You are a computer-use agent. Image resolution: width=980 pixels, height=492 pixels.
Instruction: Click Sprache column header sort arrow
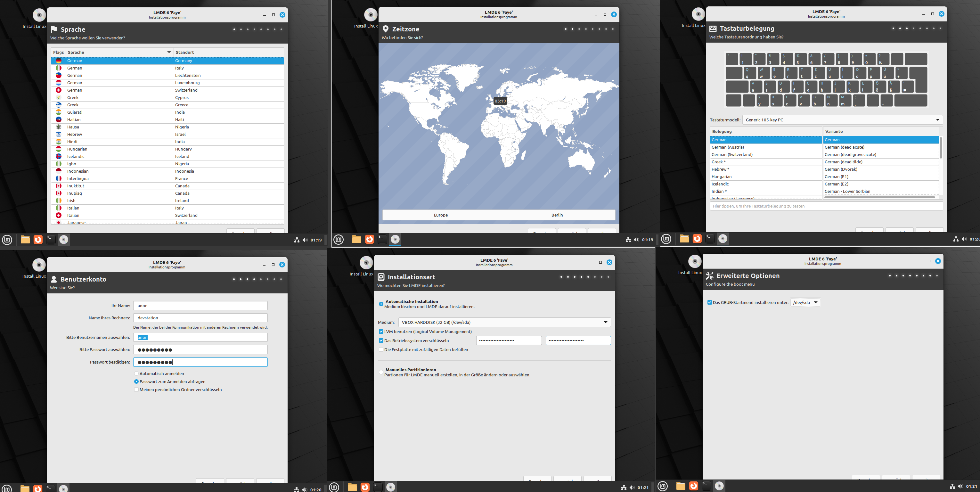coord(169,52)
